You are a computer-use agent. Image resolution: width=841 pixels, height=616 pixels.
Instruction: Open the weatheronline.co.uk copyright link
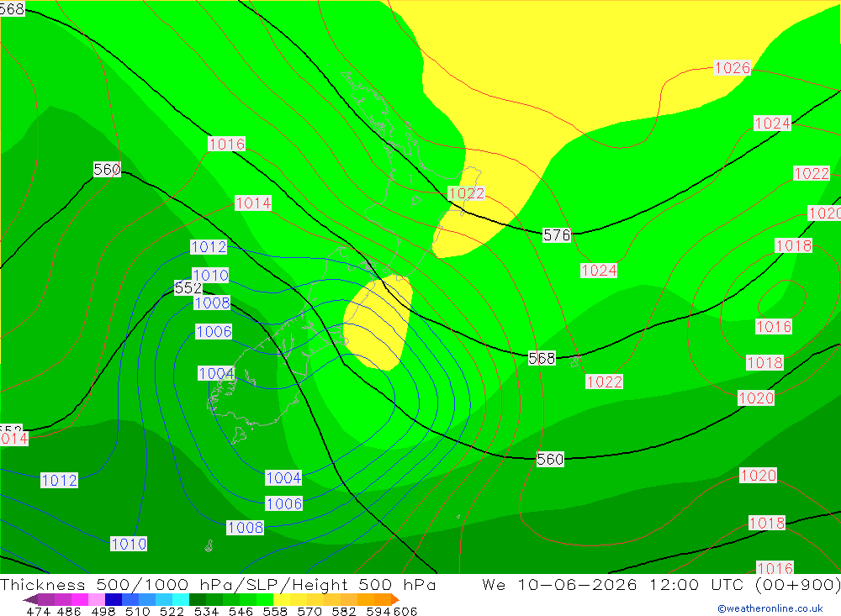[x=770, y=608]
